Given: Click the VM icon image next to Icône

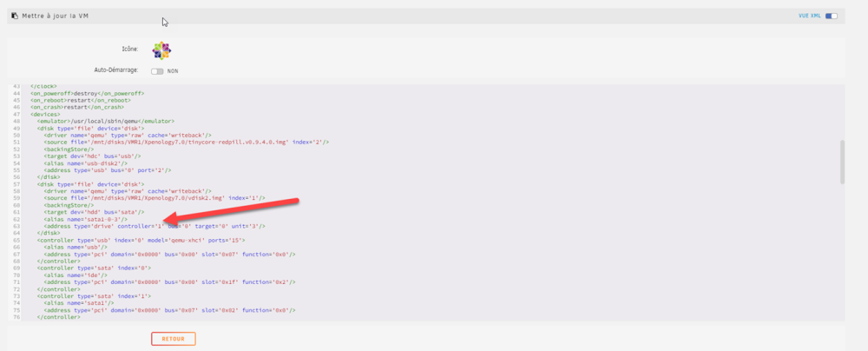Looking at the screenshot, I should (161, 50).
